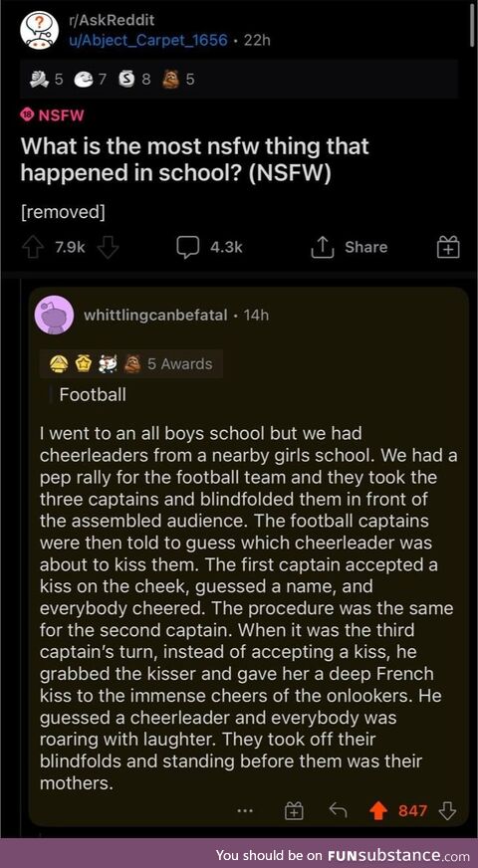This screenshot has width=478, height=868.
Task: Open the r/AskReddit community link
Action: tap(112, 21)
